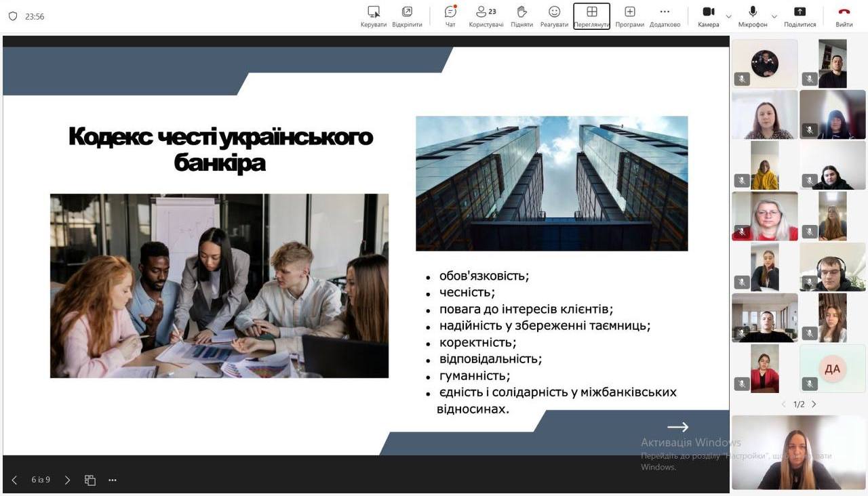Share your screen via Поділитися

800,16
